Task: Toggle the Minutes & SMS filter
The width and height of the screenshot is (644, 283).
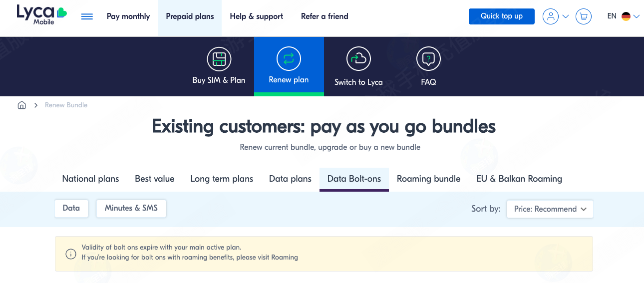Action: tap(131, 209)
